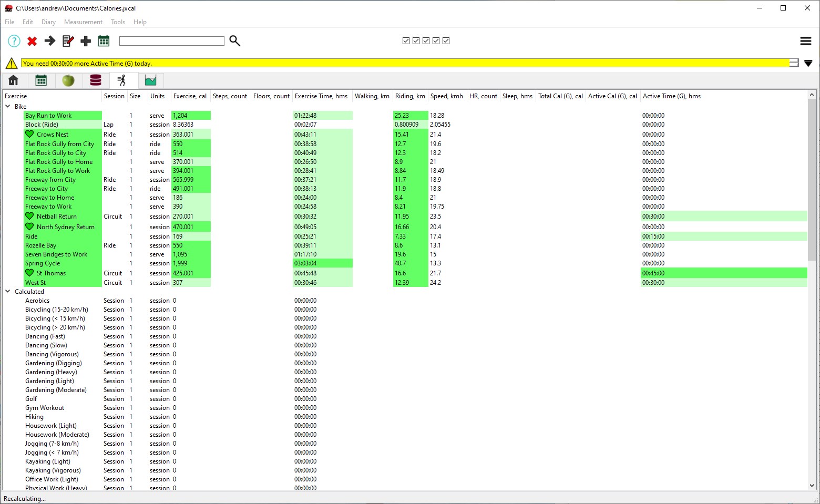
Task: Click the blue question mark help icon
Action: (14, 41)
